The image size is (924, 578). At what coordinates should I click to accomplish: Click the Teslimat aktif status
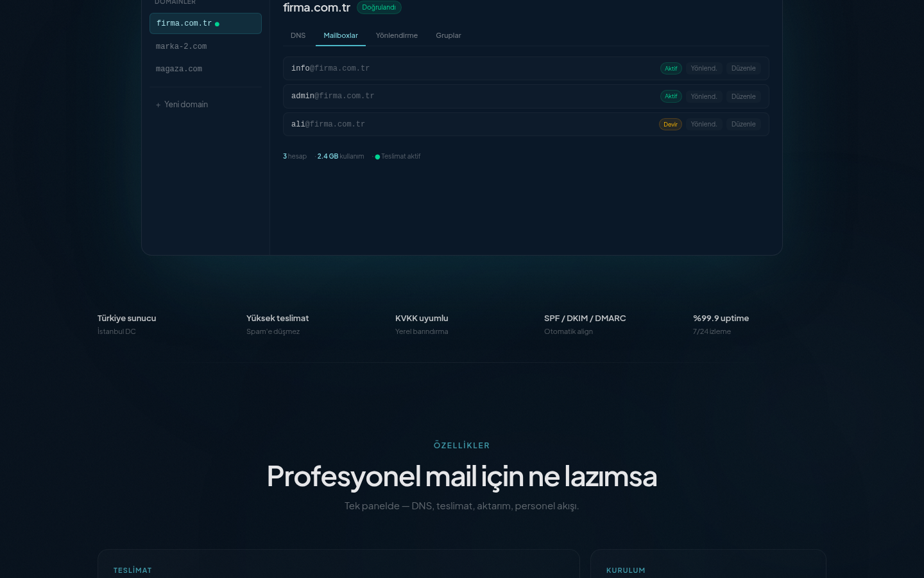398,156
